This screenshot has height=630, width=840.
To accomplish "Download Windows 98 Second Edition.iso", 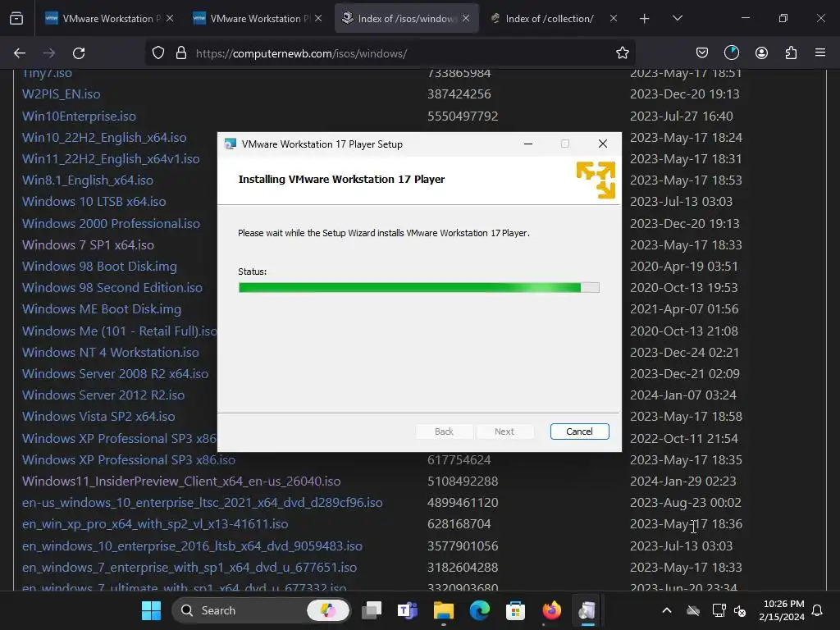I will click(112, 288).
